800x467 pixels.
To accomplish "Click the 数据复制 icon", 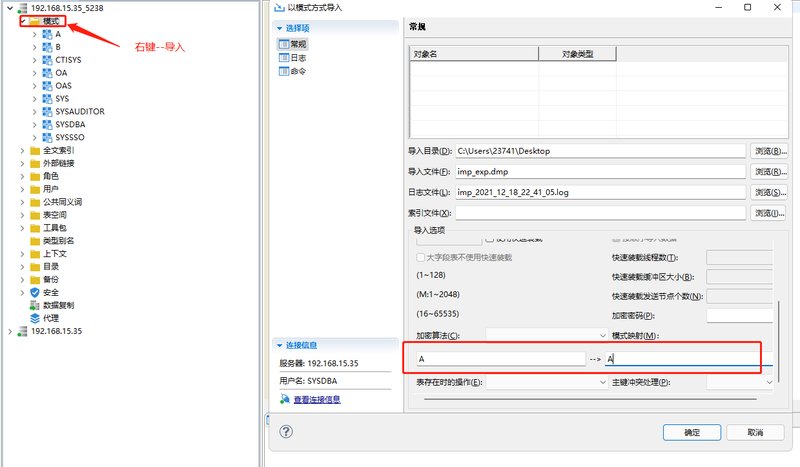I will tap(35, 305).
